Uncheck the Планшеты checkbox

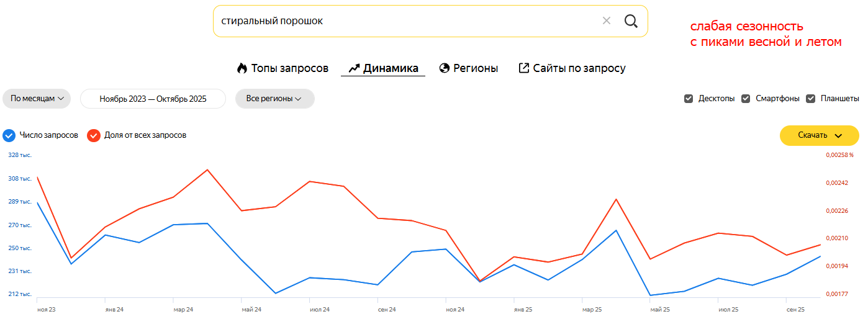pyautogui.click(x=811, y=99)
